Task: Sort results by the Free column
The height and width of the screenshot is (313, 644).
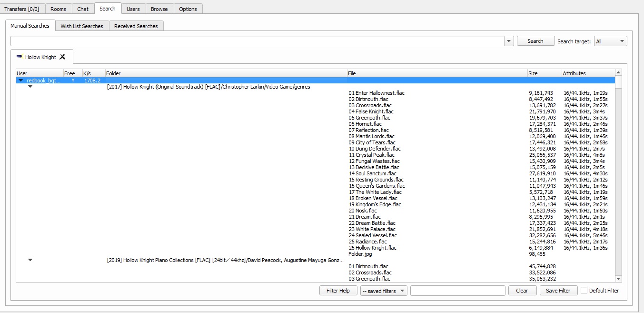Action: tap(73, 73)
